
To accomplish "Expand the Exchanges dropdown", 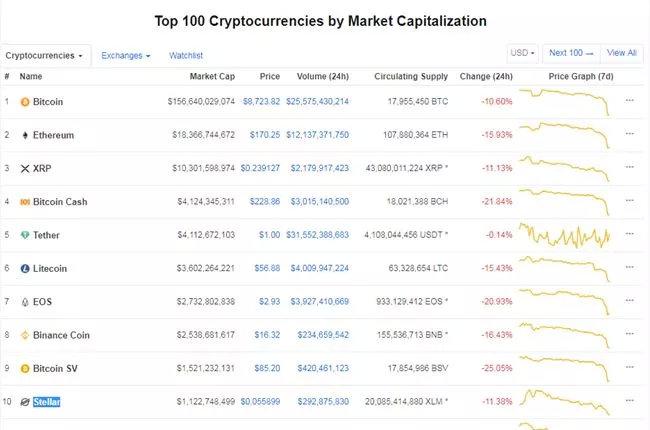I will pos(126,56).
